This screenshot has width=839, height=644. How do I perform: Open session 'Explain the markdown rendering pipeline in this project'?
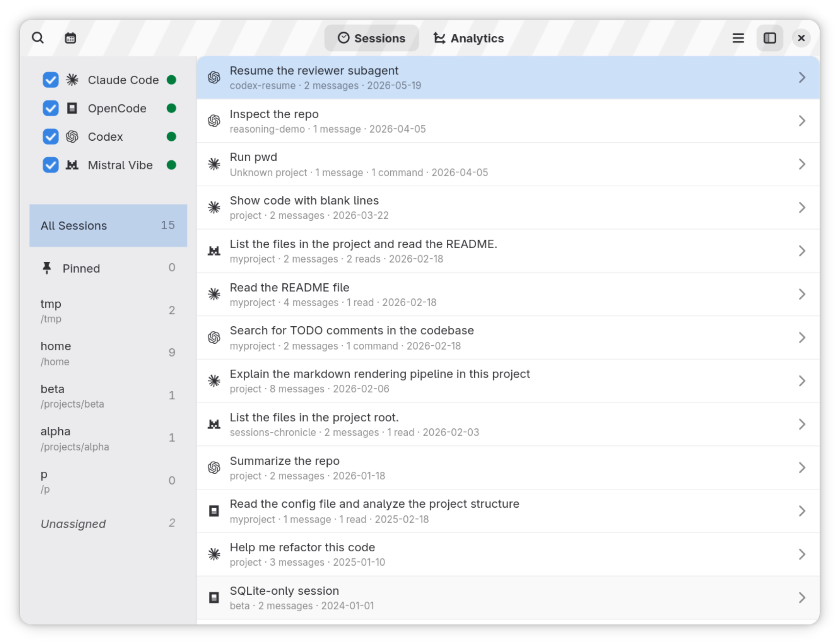pyautogui.click(x=508, y=381)
